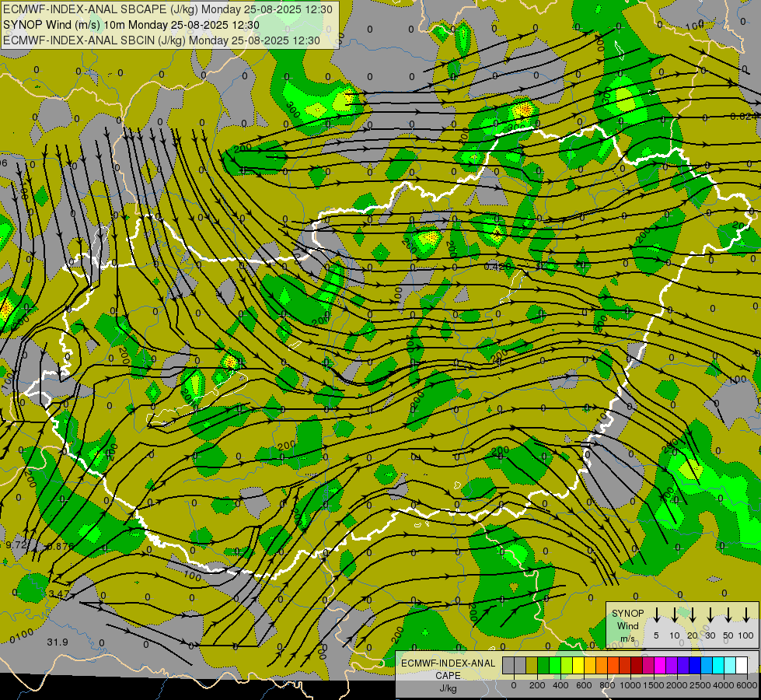Image resolution: width=761 pixels, height=700 pixels.
Task: Click the 1500 tick label of CAPE legend
Action: click(654, 685)
